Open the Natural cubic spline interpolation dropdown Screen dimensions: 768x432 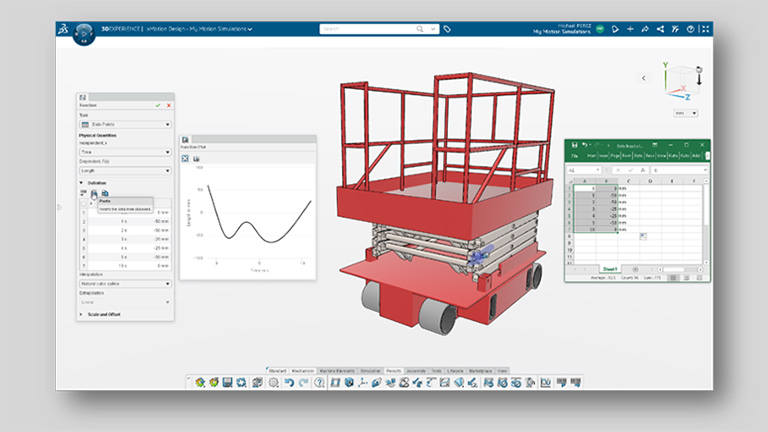pos(125,284)
